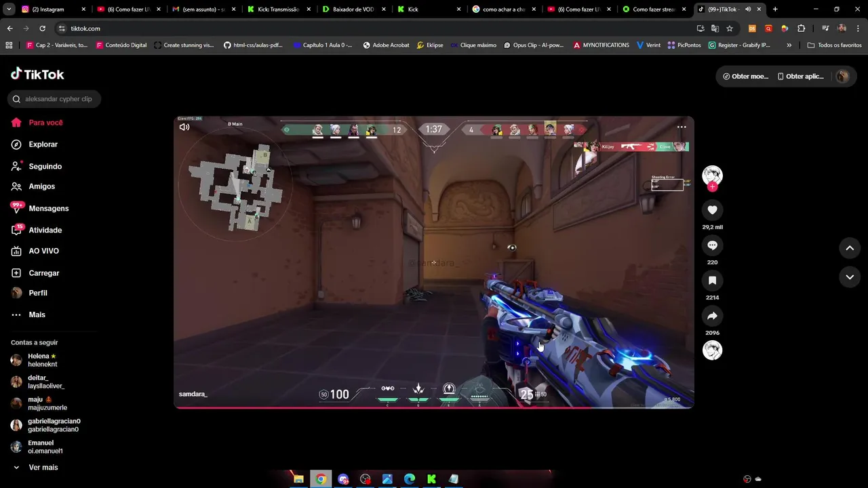Open Microsoft Edge from the taskbar

coord(410,479)
